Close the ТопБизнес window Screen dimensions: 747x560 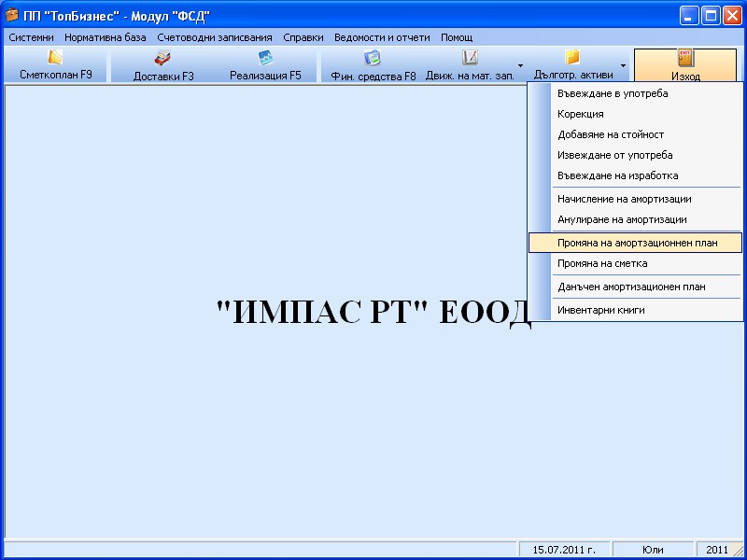(732, 16)
